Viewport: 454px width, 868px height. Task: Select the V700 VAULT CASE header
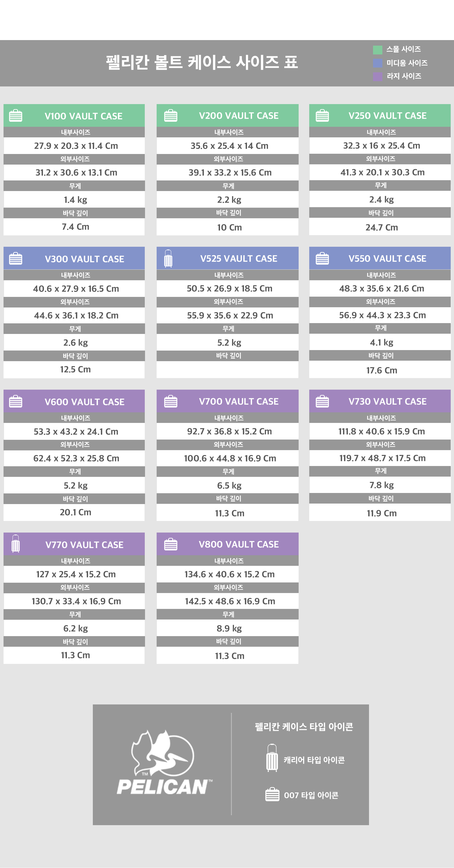[x=238, y=401]
